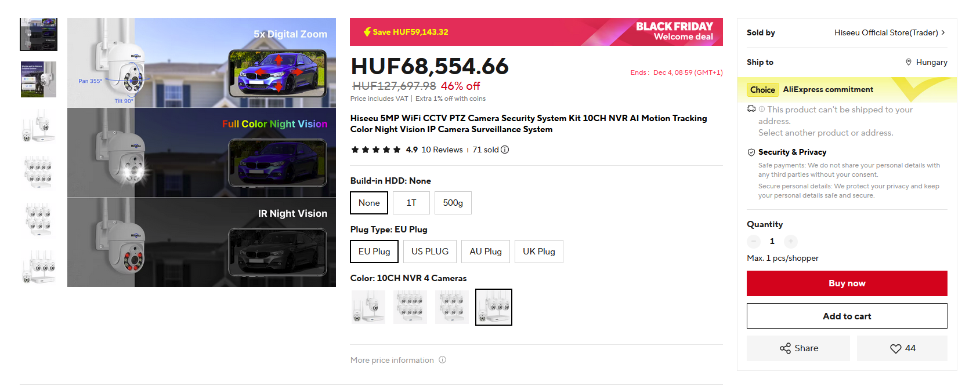The image size is (980, 386).
Task: Select the second product thumbnail in gallery
Action: [39, 79]
